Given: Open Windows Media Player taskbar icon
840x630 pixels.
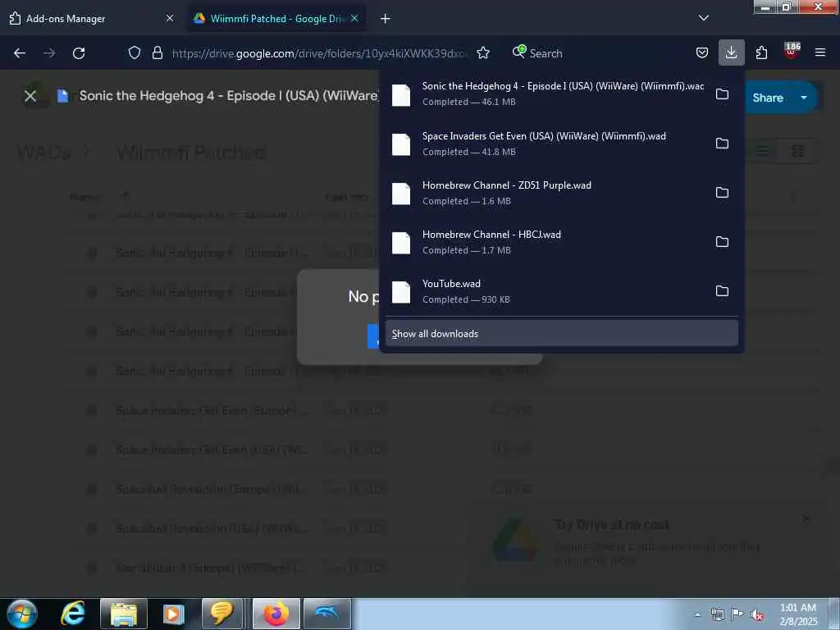Looking at the screenshot, I should tap(173, 614).
